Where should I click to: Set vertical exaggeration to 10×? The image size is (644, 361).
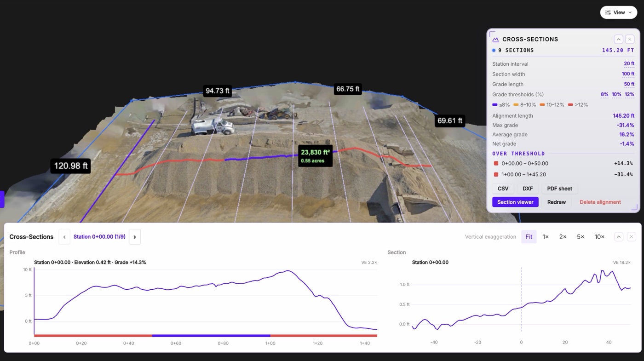click(x=599, y=237)
